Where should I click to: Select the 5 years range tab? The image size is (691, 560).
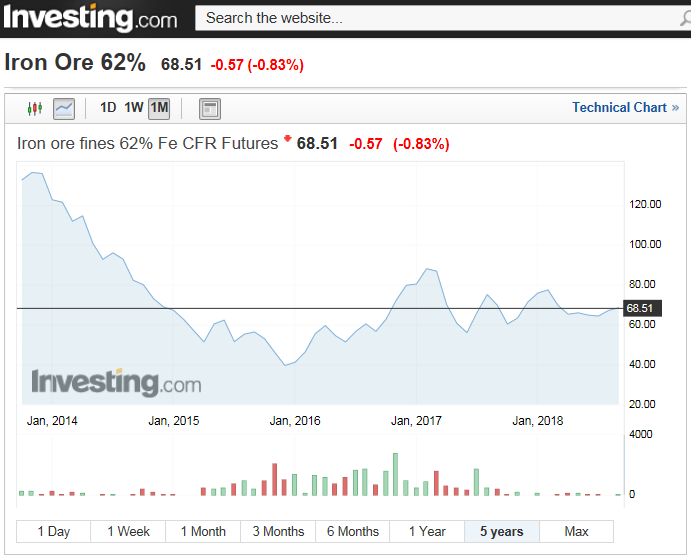[x=502, y=531]
